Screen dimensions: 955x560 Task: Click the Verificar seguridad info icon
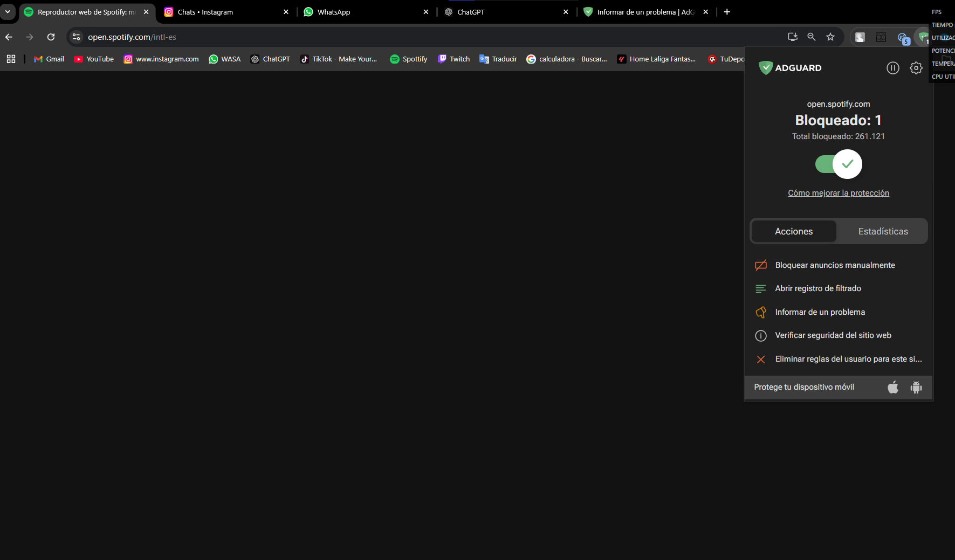761,335
